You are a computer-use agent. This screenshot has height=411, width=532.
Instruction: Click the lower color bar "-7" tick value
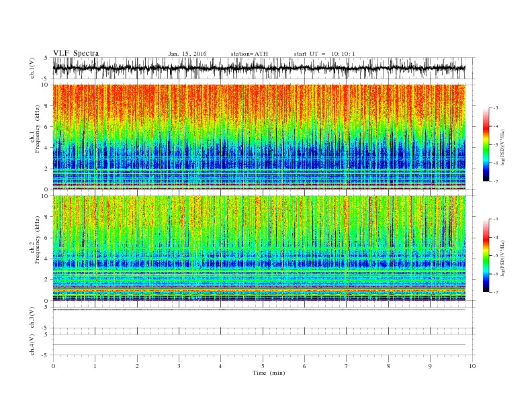[x=495, y=292]
